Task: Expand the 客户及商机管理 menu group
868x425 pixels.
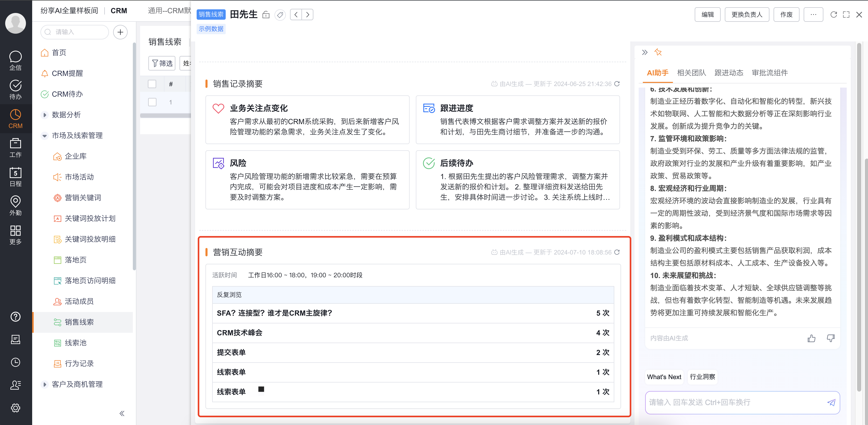Action: click(x=44, y=384)
